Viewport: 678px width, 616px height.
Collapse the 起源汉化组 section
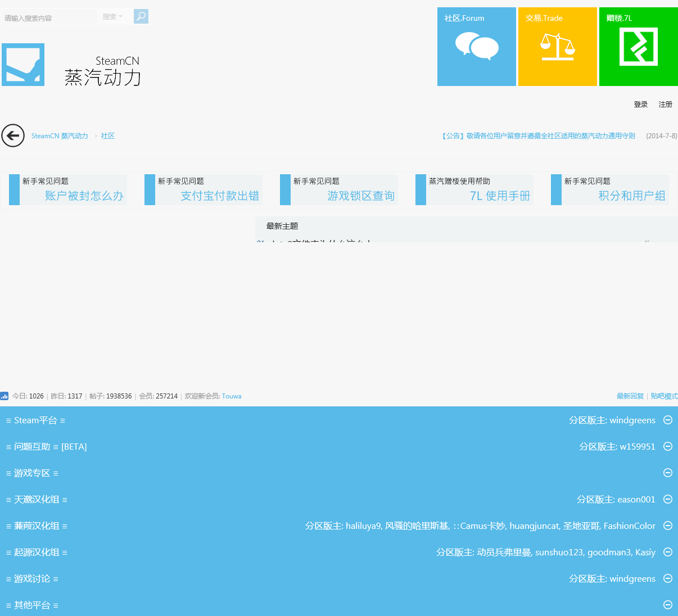coord(668,552)
